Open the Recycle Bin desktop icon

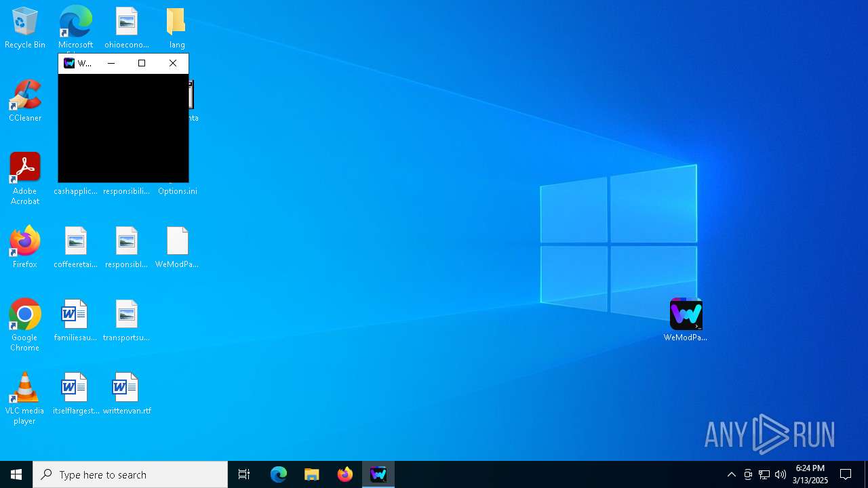coord(25,27)
